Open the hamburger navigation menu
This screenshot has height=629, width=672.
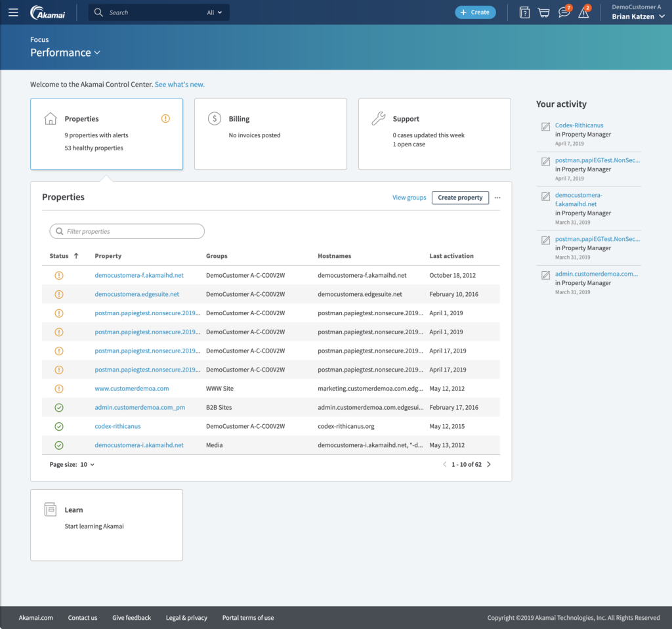tap(13, 12)
